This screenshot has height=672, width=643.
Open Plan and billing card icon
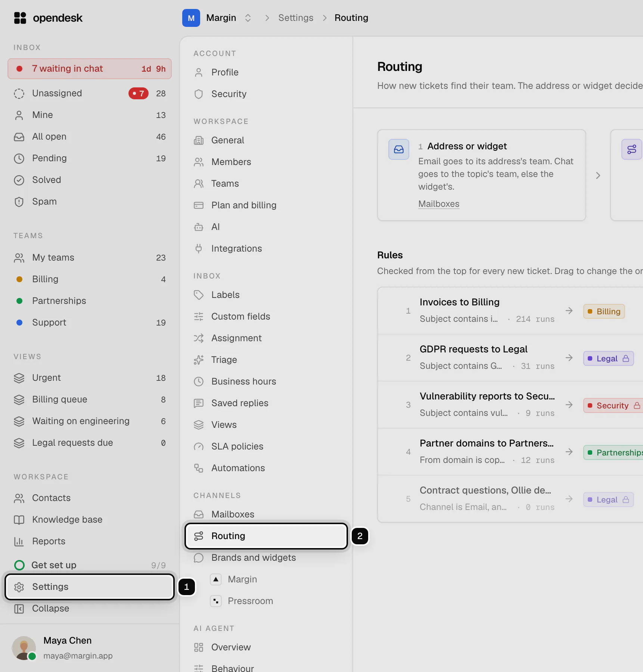click(x=199, y=205)
